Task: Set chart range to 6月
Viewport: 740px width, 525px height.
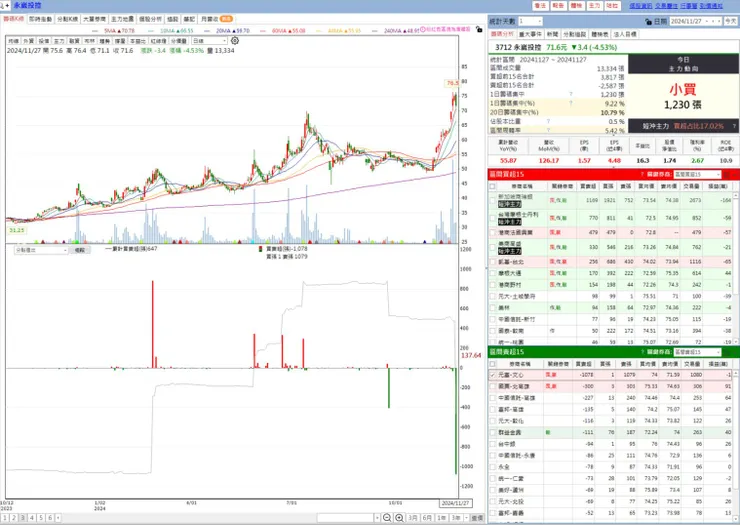Action: (427, 518)
